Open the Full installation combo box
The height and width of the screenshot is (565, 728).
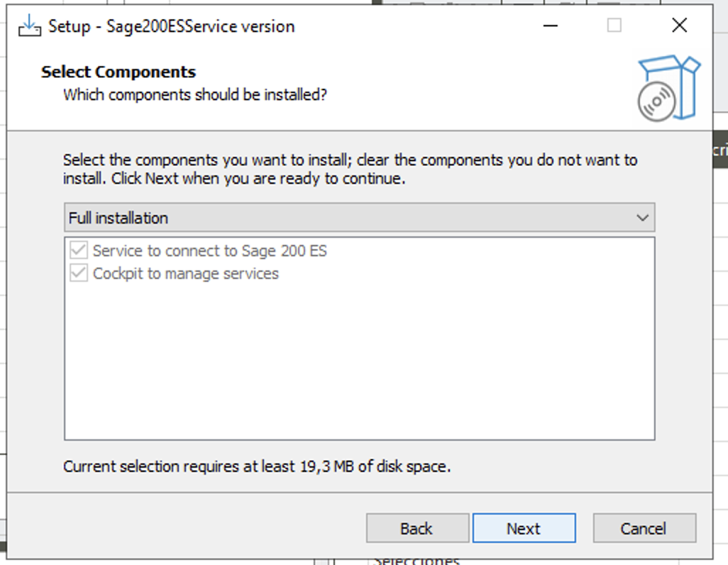pos(359,217)
